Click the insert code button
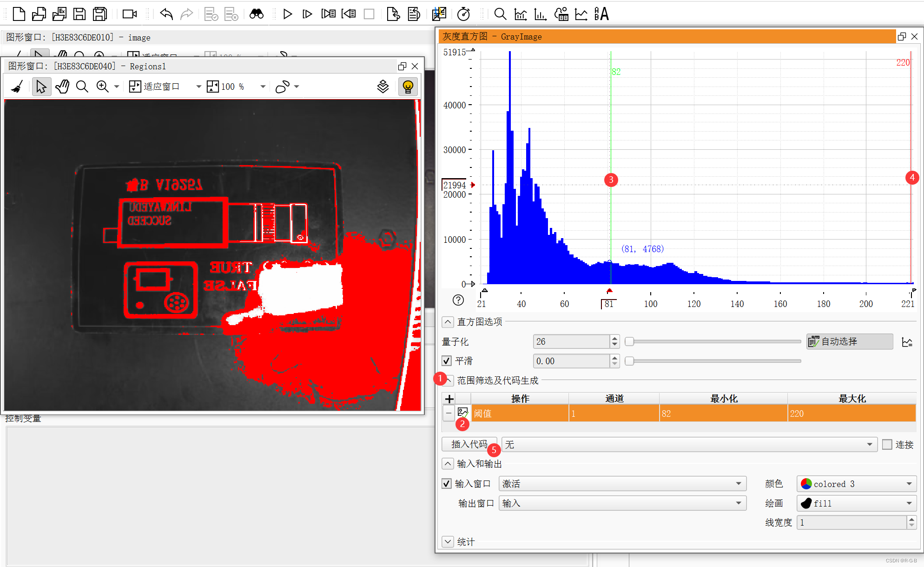The image size is (924, 567). click(469, 444)
